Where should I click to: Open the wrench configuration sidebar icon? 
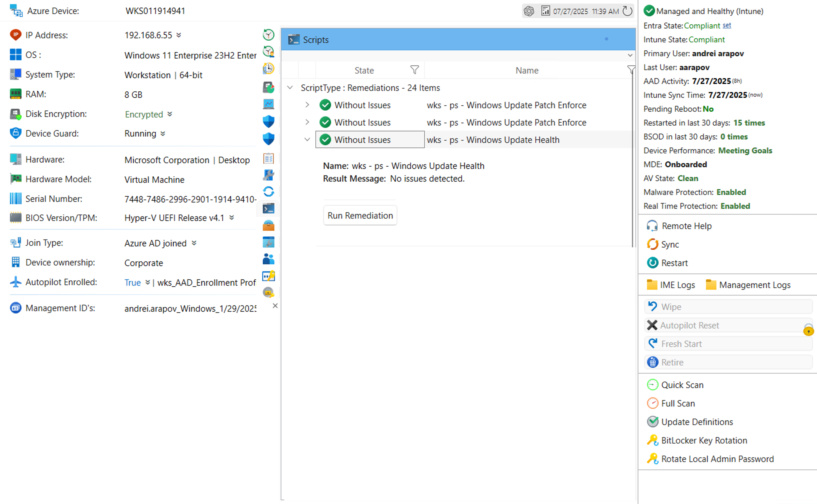pyautogui.click(x=269, y=175)
